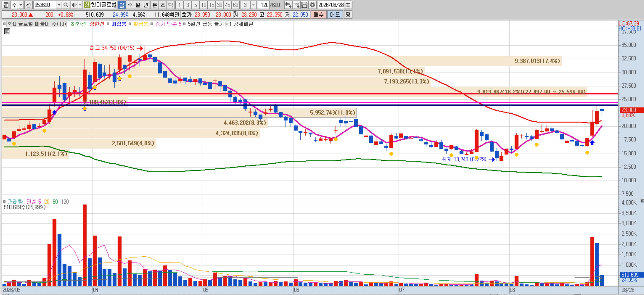Click the 한미글로벌 stock name field
The width and height of the screenshot is (644, 295).
click(104, 5)
